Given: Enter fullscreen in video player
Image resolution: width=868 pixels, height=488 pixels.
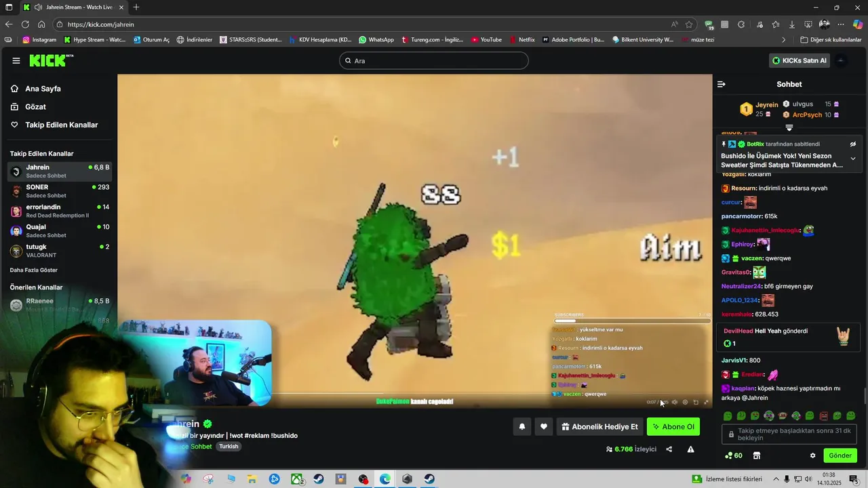Looking at the screenshot, I should click(x=707, y=402).
